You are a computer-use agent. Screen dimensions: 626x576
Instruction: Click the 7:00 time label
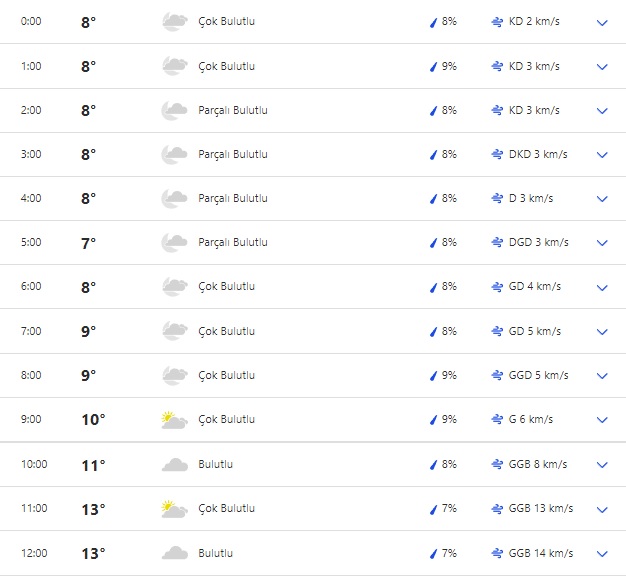point(31,331)
